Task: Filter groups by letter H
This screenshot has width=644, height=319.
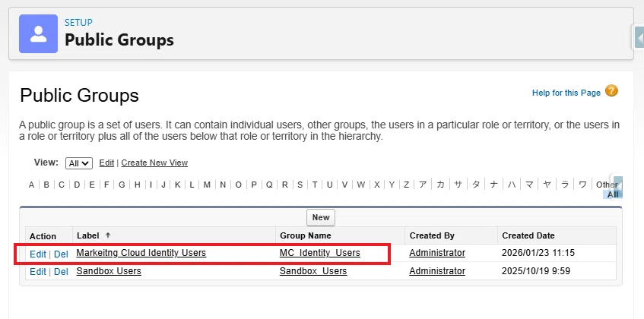Action: coord(137,185)
